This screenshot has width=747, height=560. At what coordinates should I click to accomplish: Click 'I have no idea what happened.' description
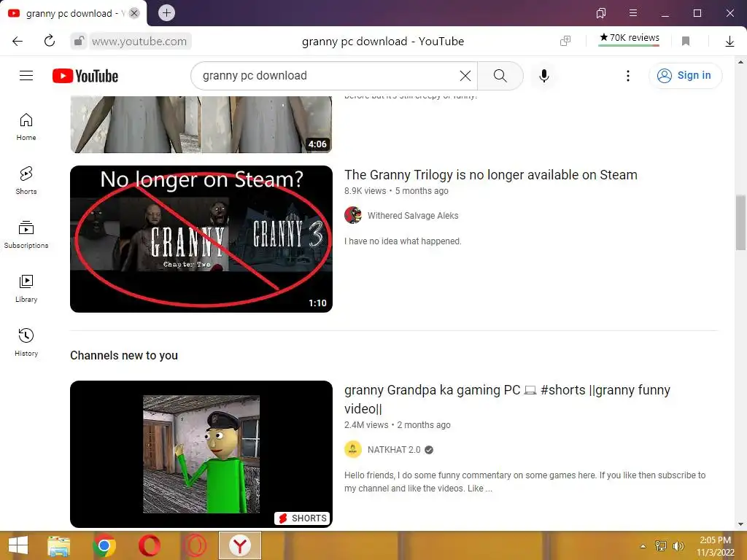pos(403,241)
